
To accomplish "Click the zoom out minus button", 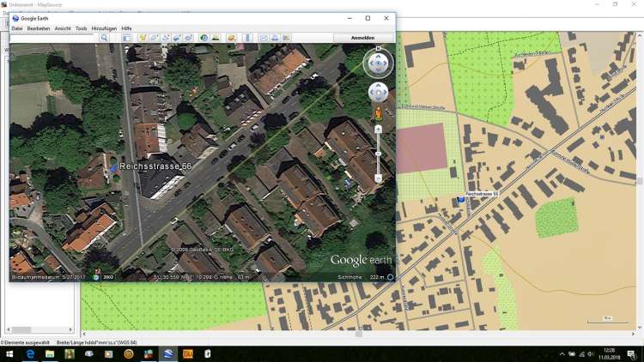I will coord(379,178).
